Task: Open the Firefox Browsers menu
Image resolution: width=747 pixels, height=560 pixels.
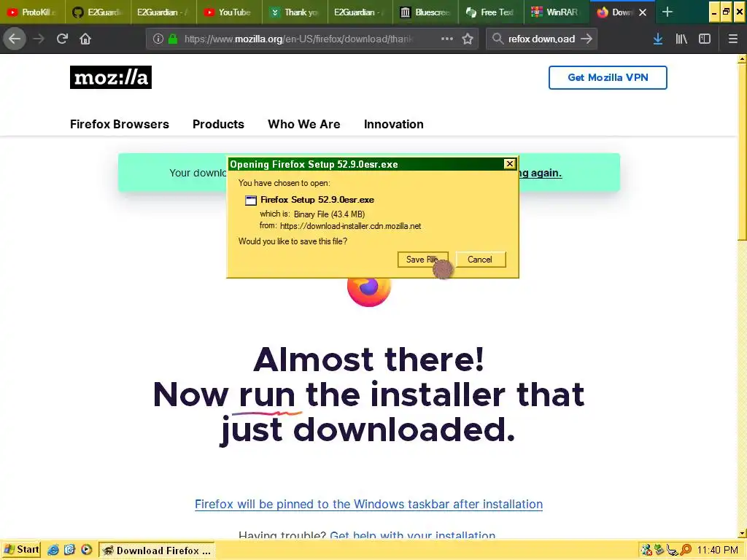Action: (x=120, y=124)
